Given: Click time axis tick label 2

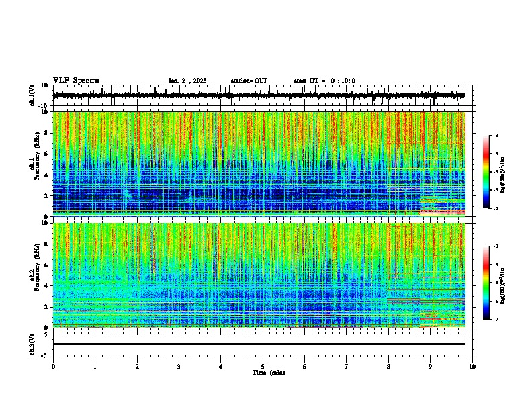Looking at the screenshot, I should coord(137,367).
